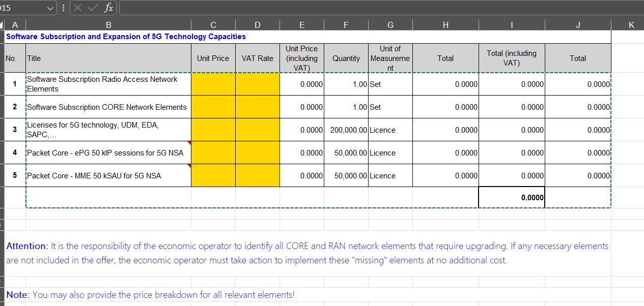Select column K header
Image resolution: width=644 pixels, height=306 pixels.
tap(631, 24)
